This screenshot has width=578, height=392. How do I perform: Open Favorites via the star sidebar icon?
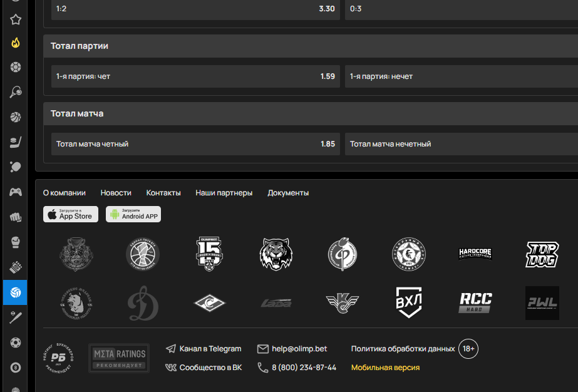[16, 19]
